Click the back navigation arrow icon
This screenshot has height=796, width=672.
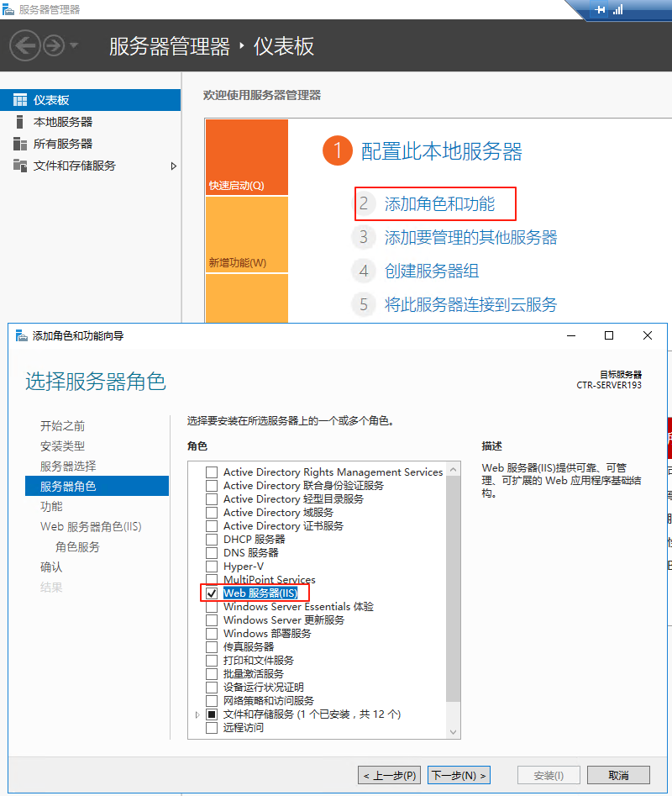click(x=24, y=45)
